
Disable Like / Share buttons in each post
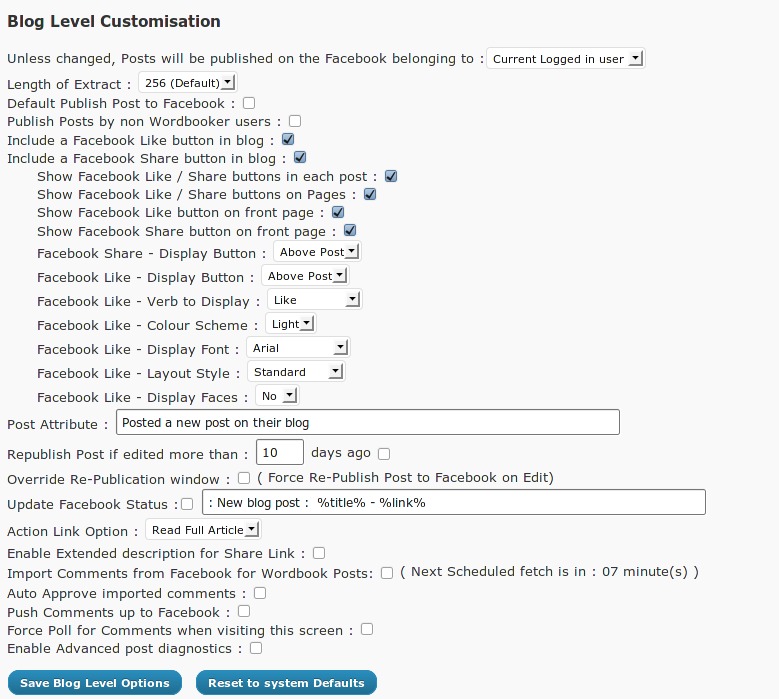(391, 176)
